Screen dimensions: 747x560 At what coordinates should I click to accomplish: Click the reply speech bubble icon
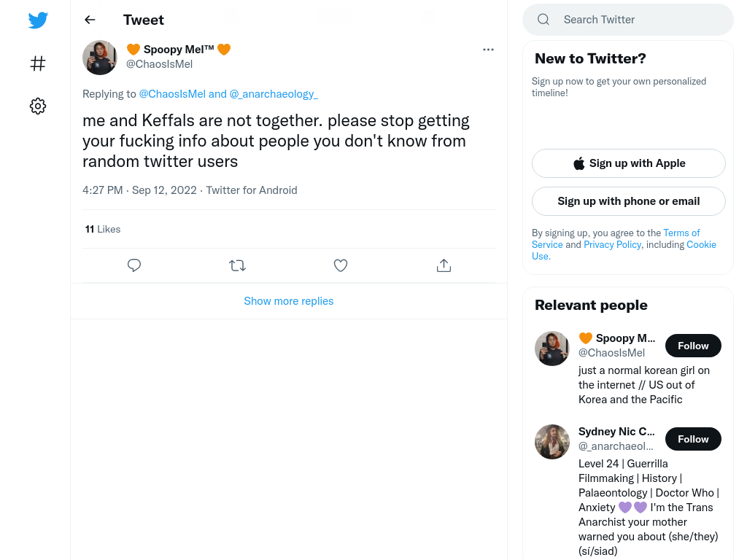point(134,265)
